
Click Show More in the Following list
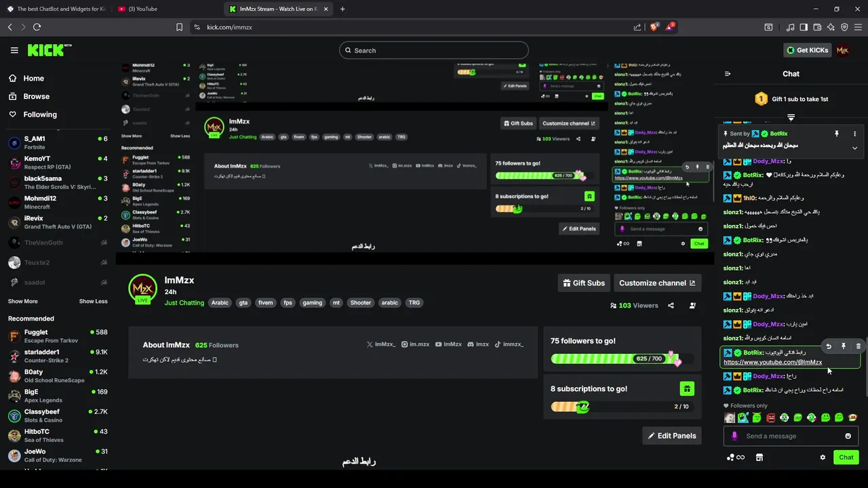(x=22, y=301)
